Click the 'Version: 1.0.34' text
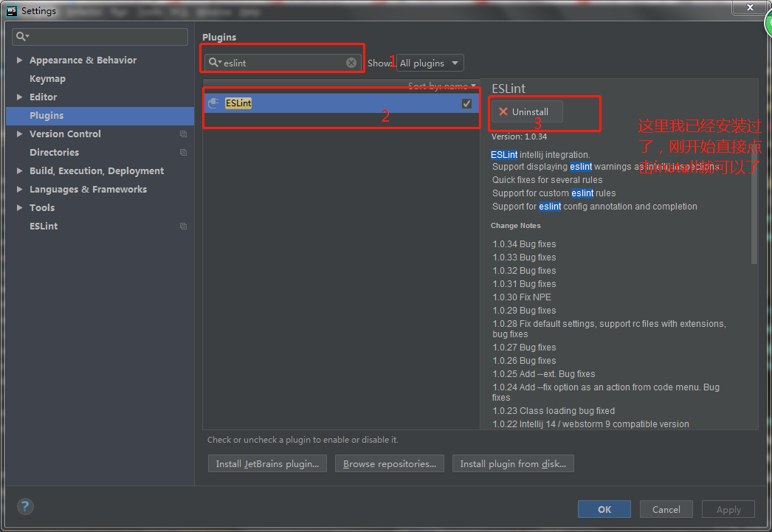Image resolution: width=772 pixels, height=532 pixels. tap(519, 137)
